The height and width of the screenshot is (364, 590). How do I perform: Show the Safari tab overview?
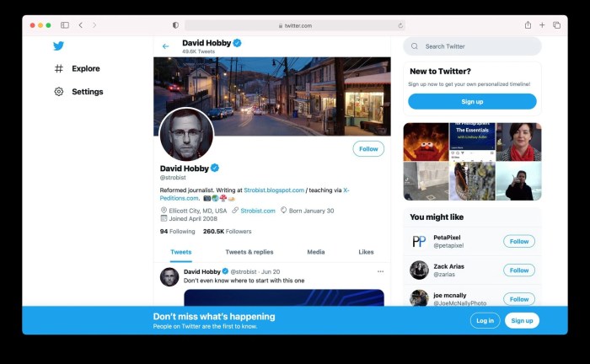click(556, 25)
